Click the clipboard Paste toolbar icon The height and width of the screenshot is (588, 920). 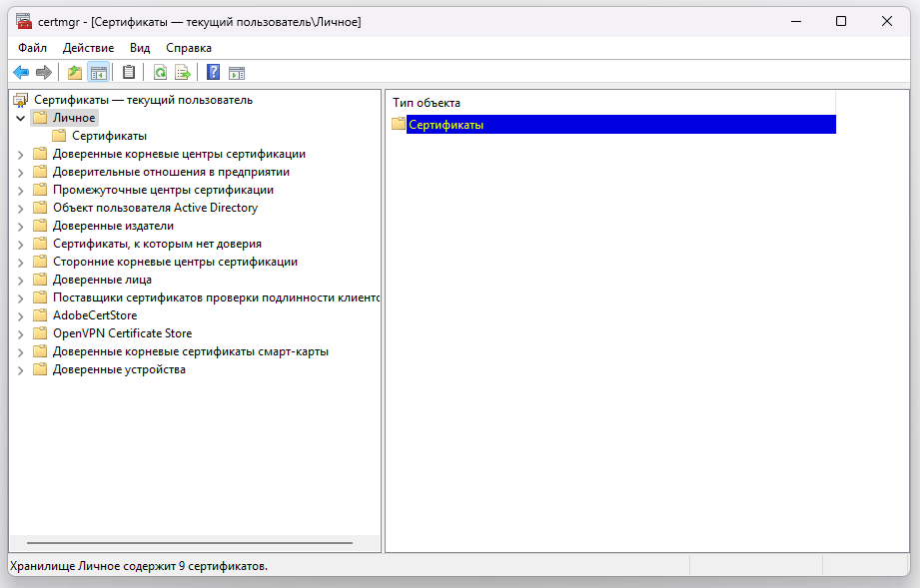[x=129, y=72]
